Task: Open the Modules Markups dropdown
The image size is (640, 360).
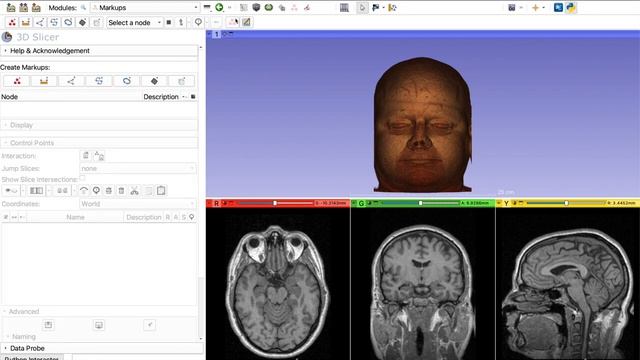Action: coord(144,7)
